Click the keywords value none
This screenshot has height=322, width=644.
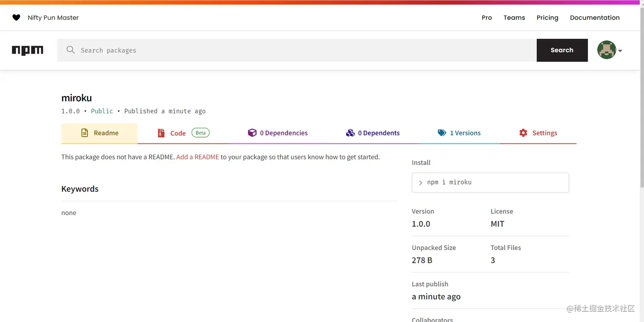pos(69,213)
